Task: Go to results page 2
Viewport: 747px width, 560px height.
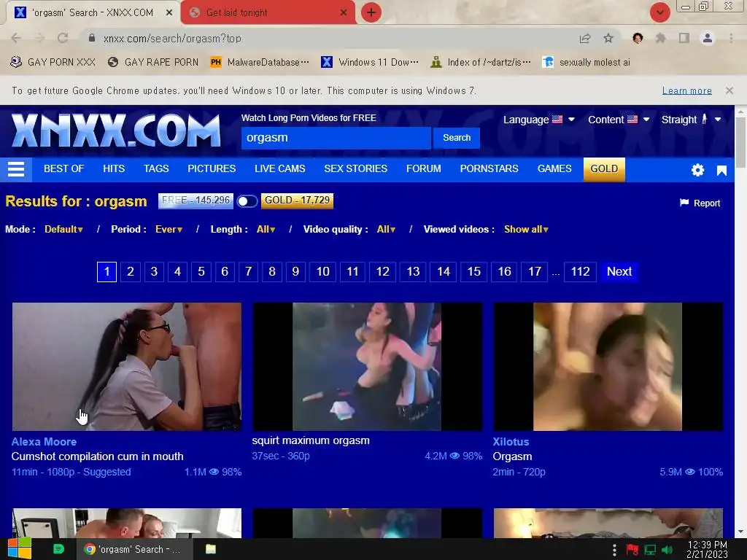Action: 130,271
